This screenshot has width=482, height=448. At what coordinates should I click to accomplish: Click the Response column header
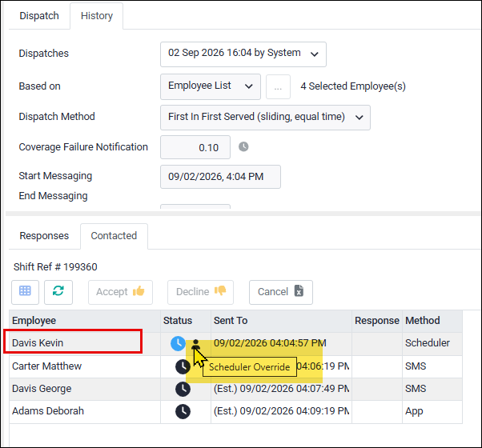377,321
